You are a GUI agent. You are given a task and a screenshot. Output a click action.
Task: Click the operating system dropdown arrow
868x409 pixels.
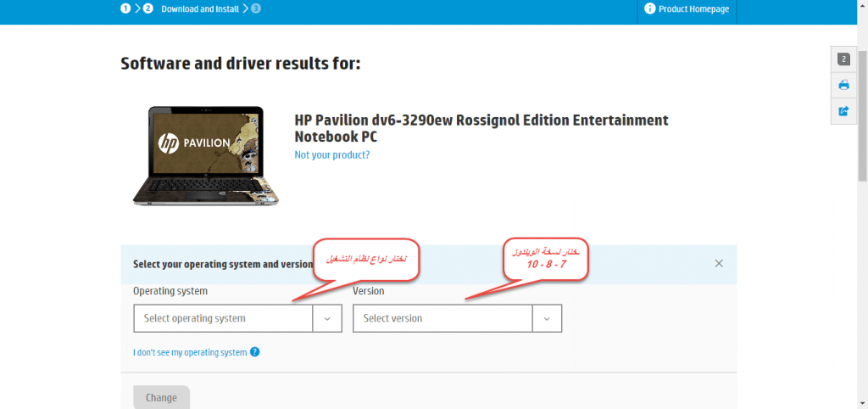click(x=327, y=318)
